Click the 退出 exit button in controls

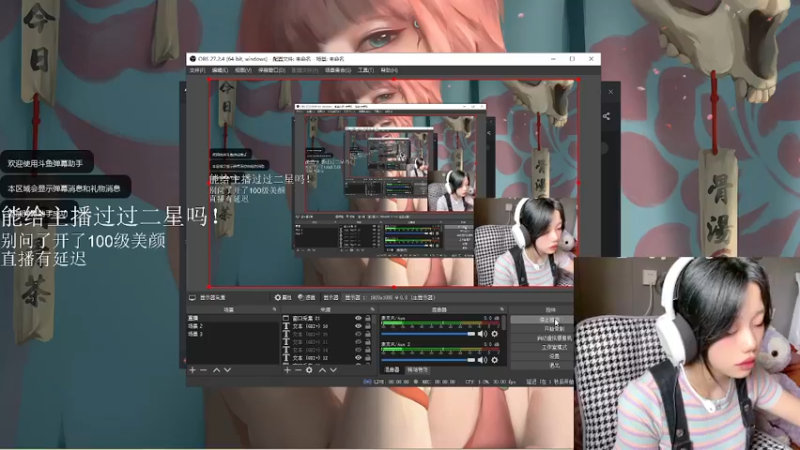click(x=542, y=365)
